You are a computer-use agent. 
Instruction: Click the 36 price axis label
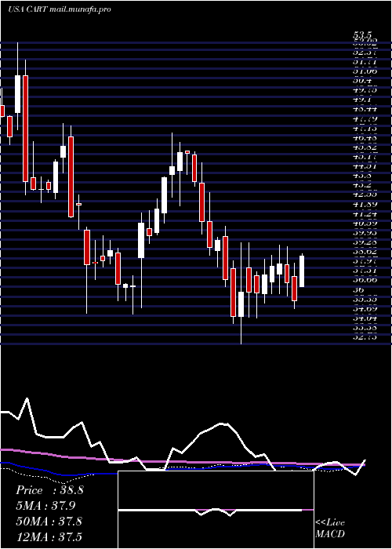coord(359,290)
